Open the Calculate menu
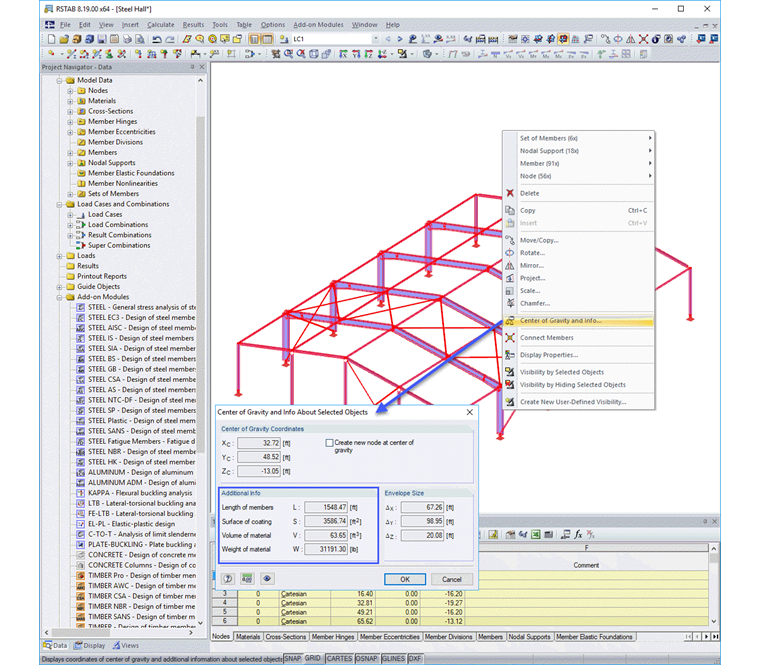The image size is (760, 665). 160,25
